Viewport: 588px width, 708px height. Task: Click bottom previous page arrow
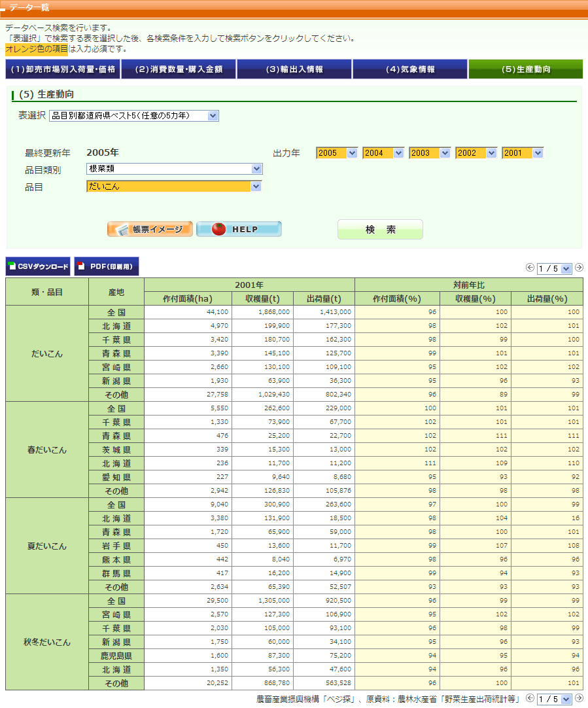tap(530, 699)
